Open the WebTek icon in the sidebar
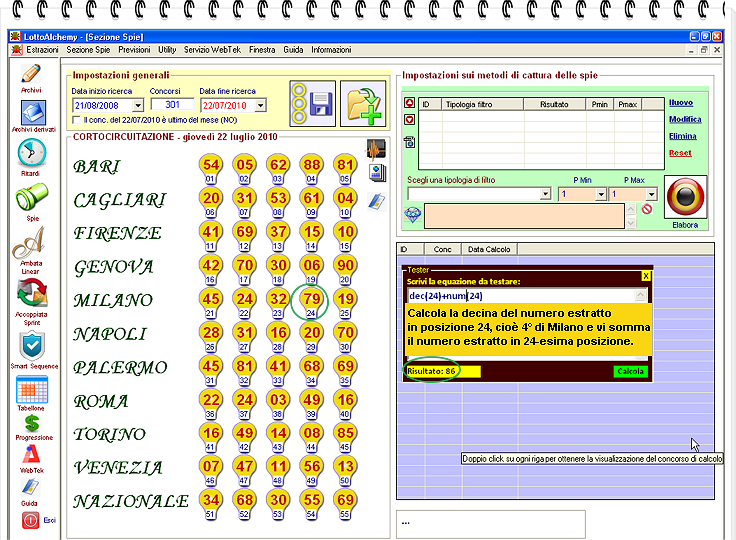 [x=31, y=454]
